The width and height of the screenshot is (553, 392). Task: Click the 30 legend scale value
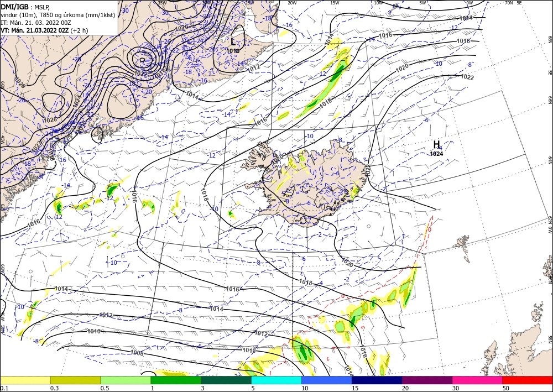click(456, 388)
